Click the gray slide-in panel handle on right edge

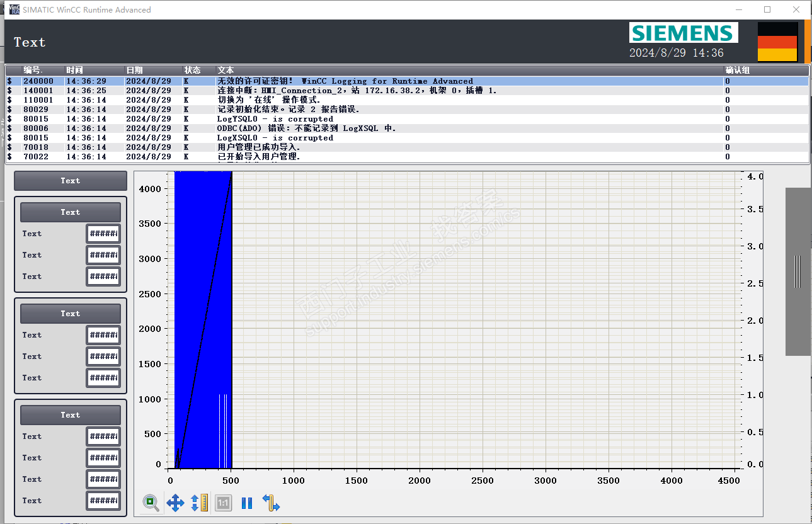798,271
